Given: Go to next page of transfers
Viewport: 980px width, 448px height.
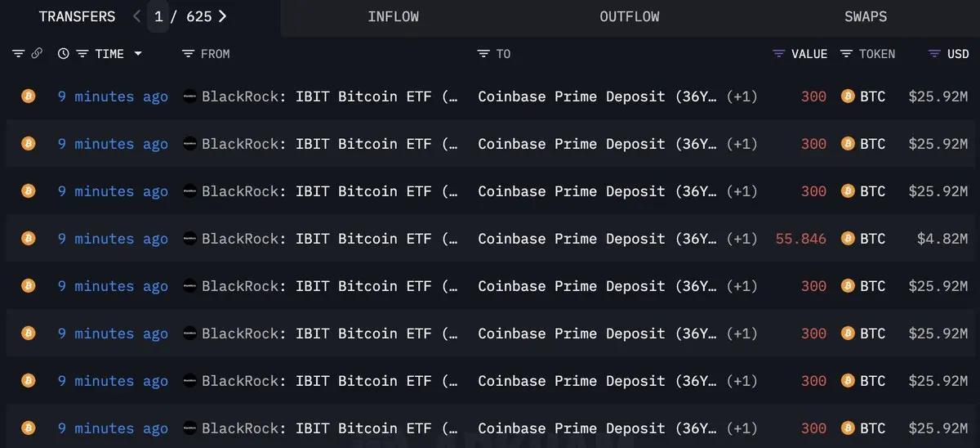Looking at the screenshot, I should [x=222, y=16].
